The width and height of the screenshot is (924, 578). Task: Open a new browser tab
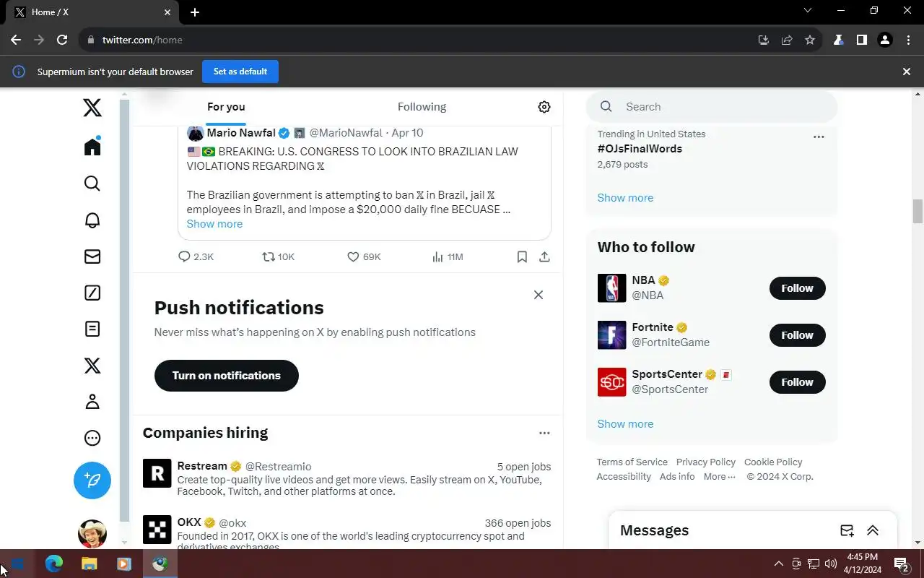(195, 12)
